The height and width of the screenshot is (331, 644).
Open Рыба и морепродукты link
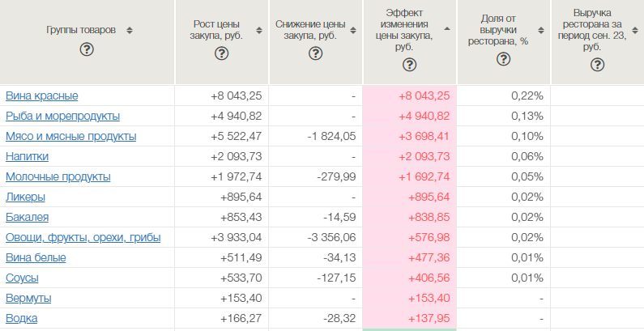62,116
